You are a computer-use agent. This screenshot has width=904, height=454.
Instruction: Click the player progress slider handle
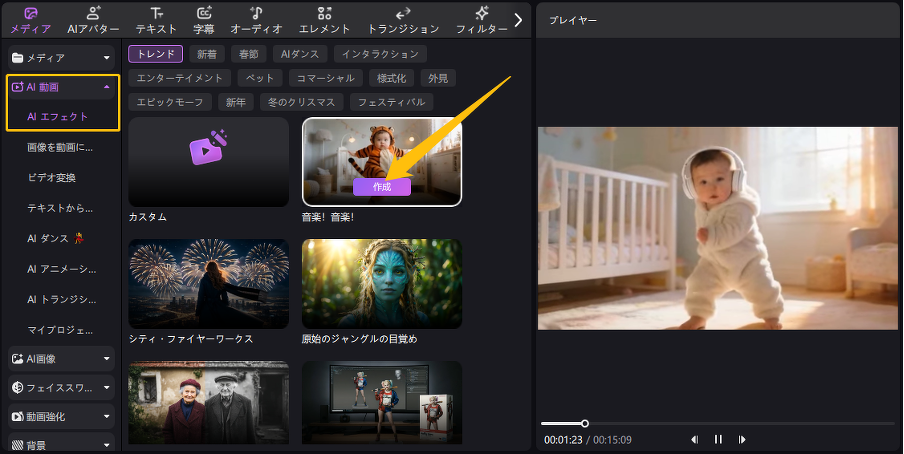[x=585, y=423]
